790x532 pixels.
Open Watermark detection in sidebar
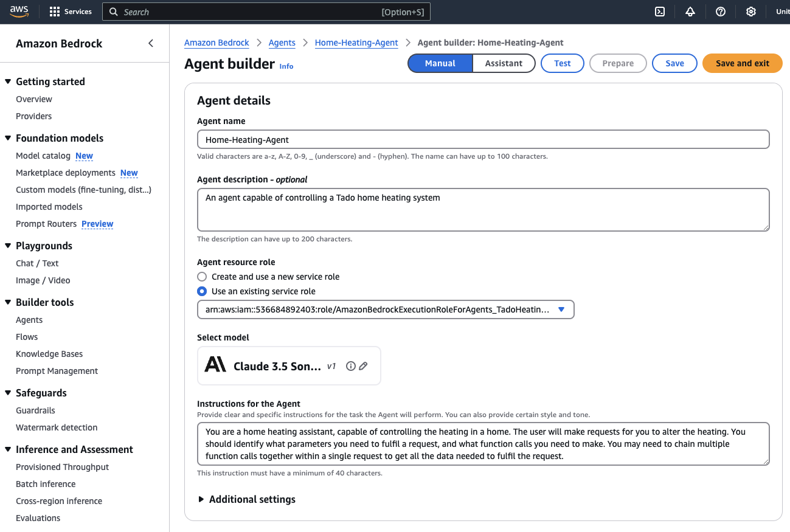pos(57,427)
